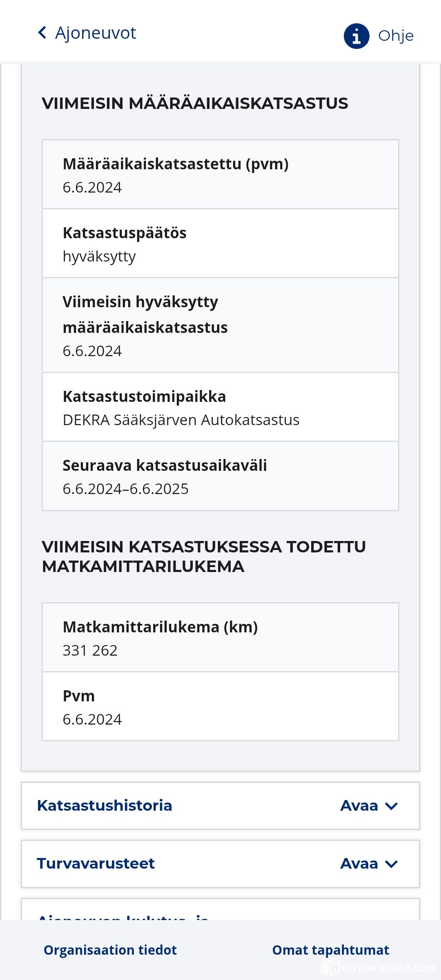Open Omat tapahtumat in the bottom bar
441x980 pixels.
[x=330, y=950]
